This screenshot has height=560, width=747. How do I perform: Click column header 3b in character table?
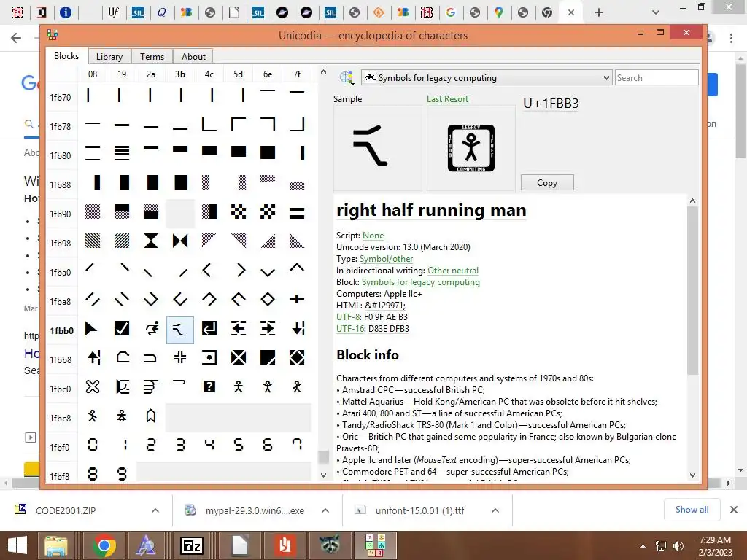180,74
